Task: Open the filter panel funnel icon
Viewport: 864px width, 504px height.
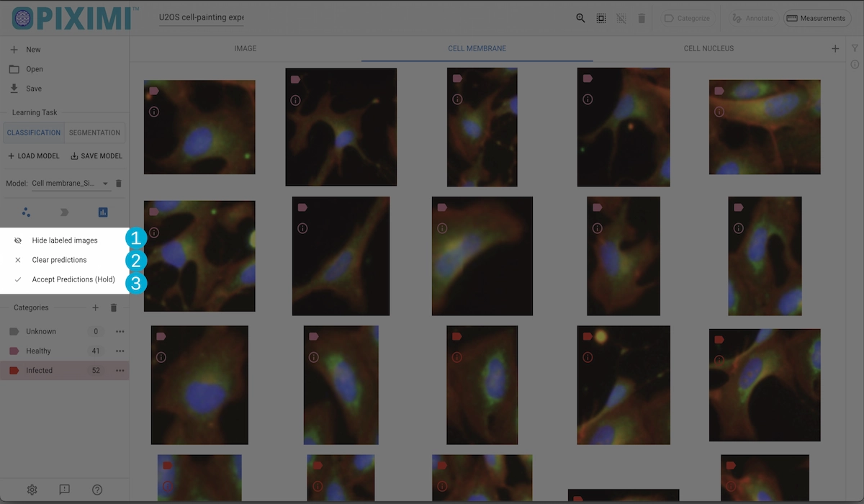Action: tap(855, 48)
